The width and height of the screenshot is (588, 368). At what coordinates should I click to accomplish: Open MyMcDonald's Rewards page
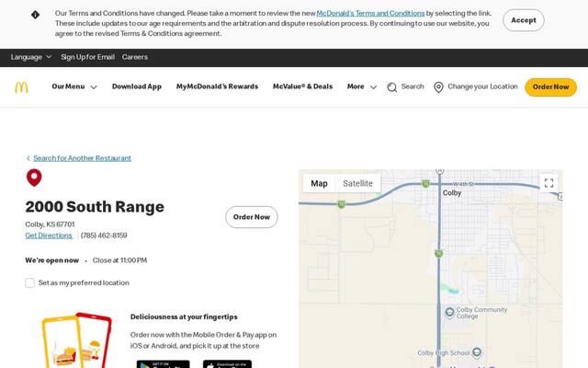[x=217, y=86]
